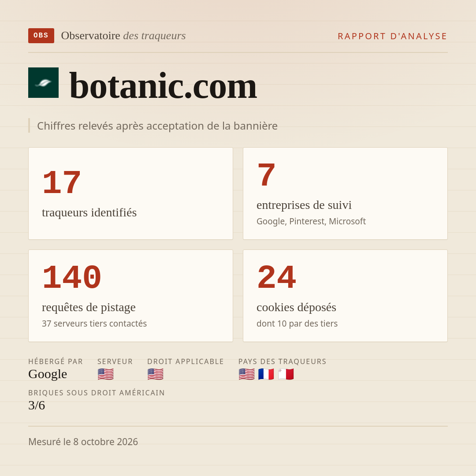Screen dimensions: 476x476
Task: Click the botanic.com domain heading
Action: 163,86
